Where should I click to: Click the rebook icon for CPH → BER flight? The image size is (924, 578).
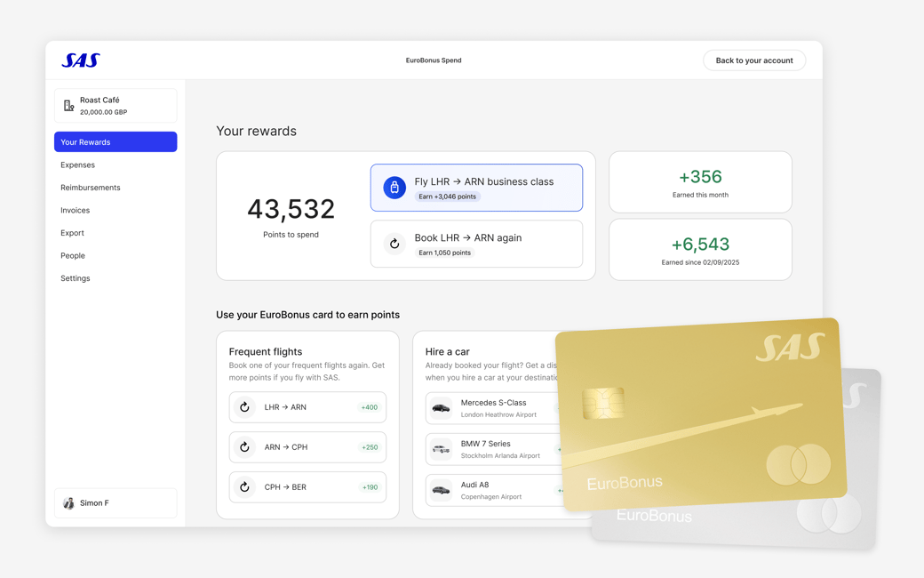pyautogui.click(x=244, y=487)
